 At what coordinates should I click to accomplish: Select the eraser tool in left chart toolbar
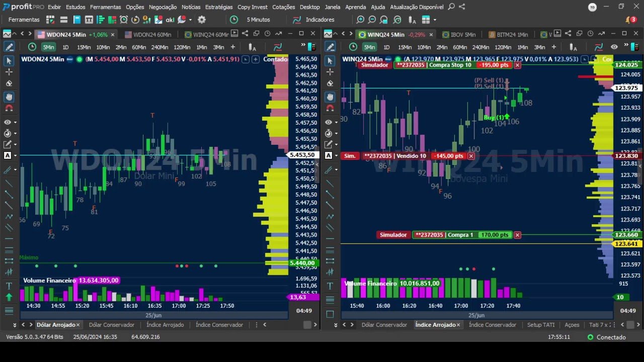point(9,83)
